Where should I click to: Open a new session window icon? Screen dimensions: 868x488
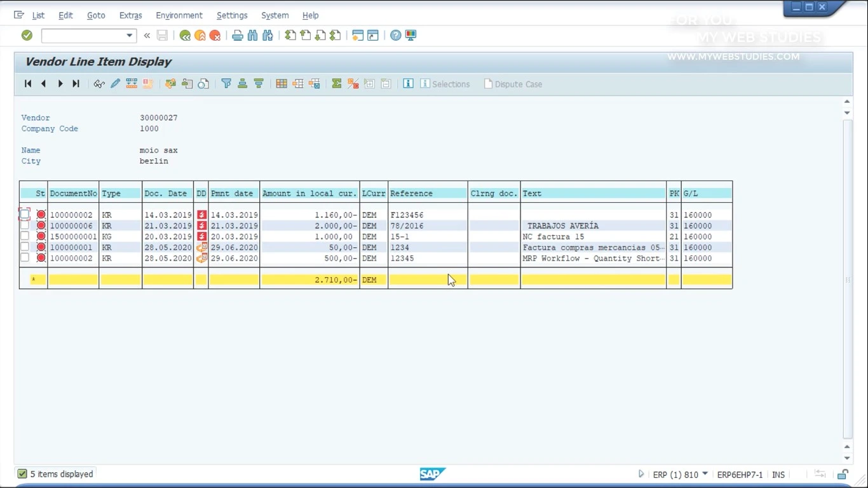tap(358, 36)
